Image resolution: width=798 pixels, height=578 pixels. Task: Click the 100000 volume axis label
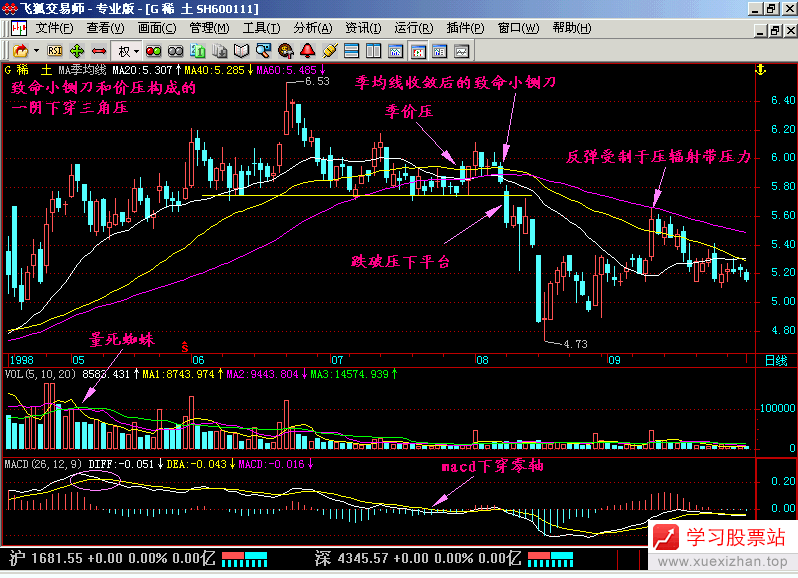pos(777,408)
